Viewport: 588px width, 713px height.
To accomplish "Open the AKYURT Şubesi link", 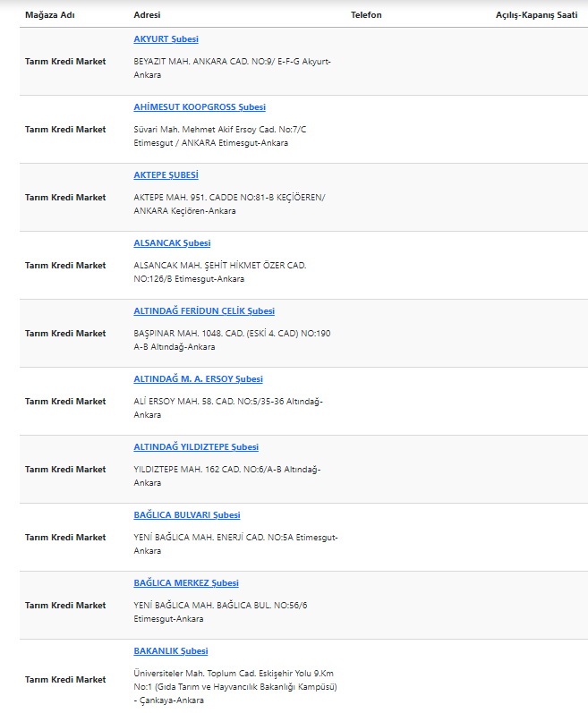I will [x=166, y=39].
